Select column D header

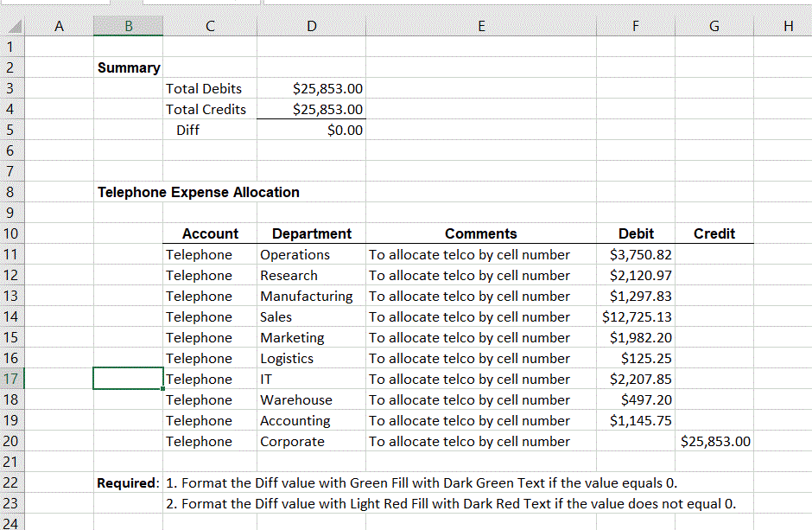tap(311, 26)
